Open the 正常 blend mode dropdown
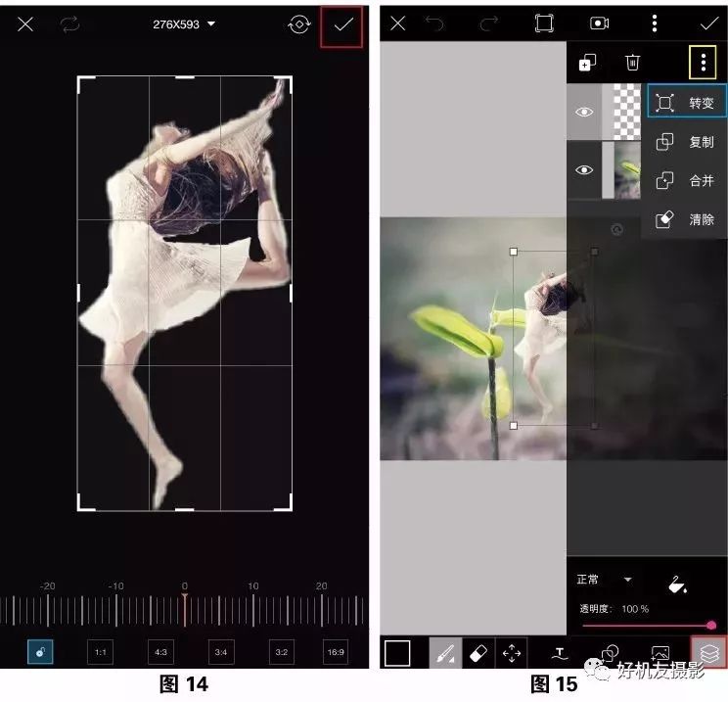 604,580
